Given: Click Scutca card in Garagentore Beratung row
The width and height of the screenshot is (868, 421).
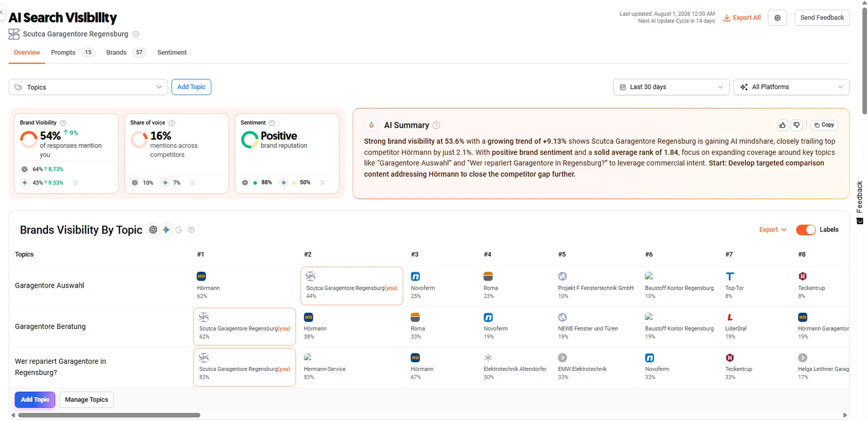Looking at the screenshot, I should (245, 326).
